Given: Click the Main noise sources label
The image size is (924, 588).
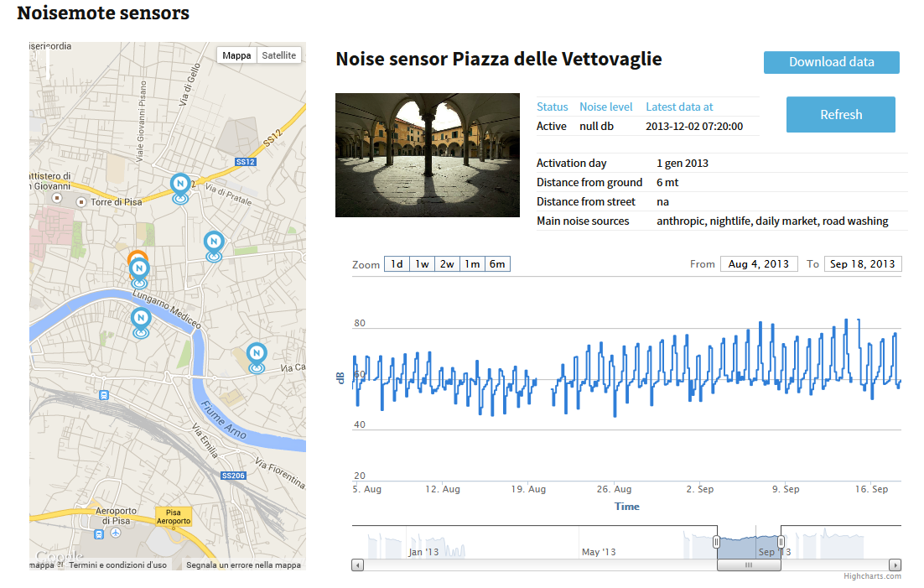Looking at the screenshot, I should [583, 221].
